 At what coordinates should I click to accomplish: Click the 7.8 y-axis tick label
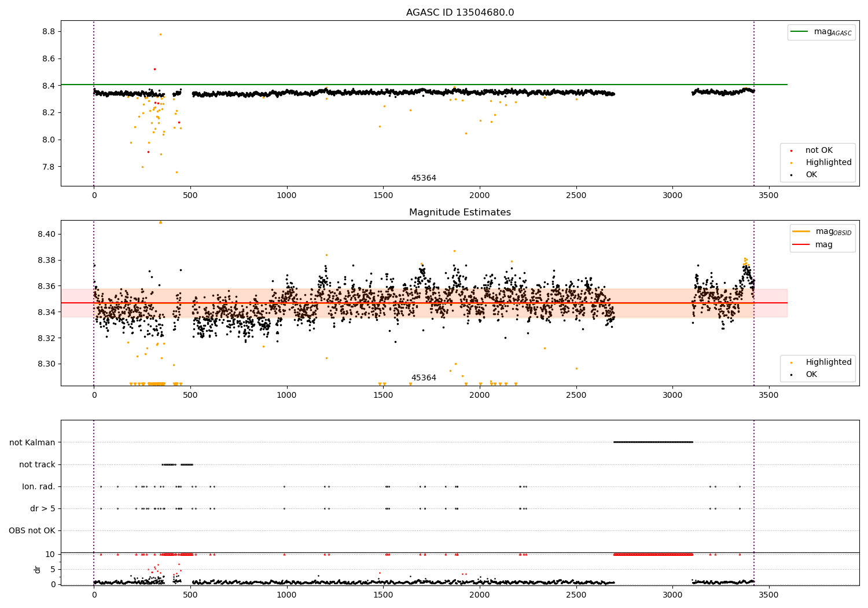pyautogui.click(x=49, y=167)
